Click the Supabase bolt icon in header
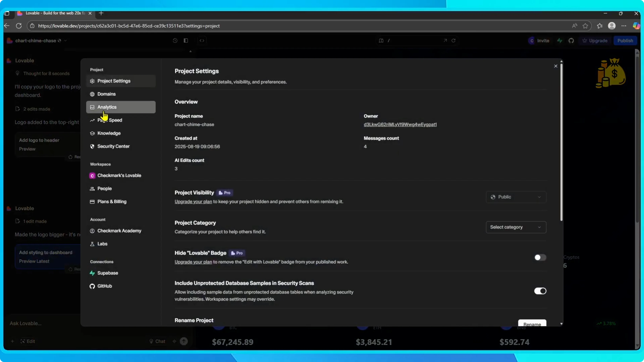The width and height of the screenshot is (644, 362). (x=559, y=40)
